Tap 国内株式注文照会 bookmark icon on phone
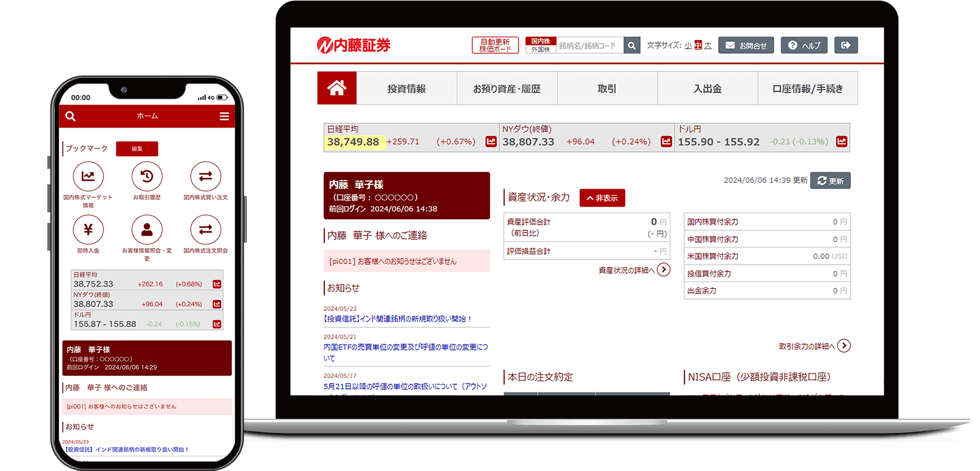 pyautogui.click(x=206, y=230)
